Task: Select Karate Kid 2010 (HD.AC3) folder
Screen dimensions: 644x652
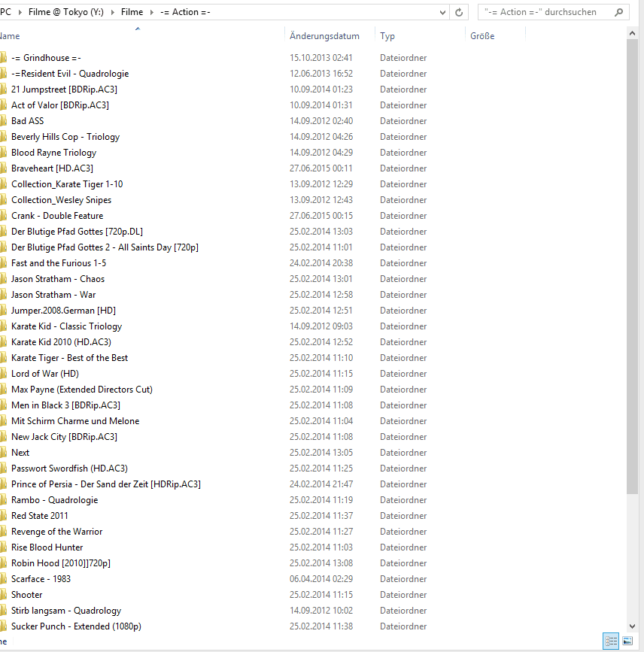Action: click(x=61, y=342)
